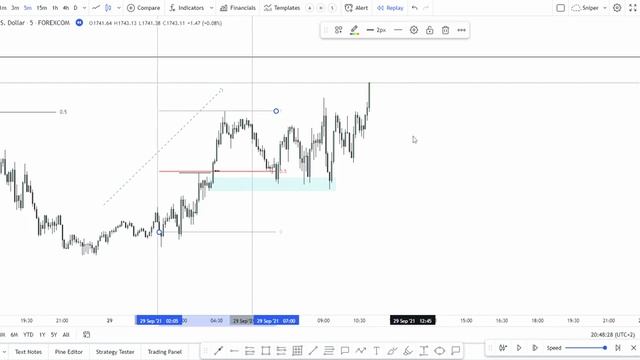Image resolution: width=640 pixels, height=360 pixels.
Task: Toggle Bar Replay mode
Action: 390,8
